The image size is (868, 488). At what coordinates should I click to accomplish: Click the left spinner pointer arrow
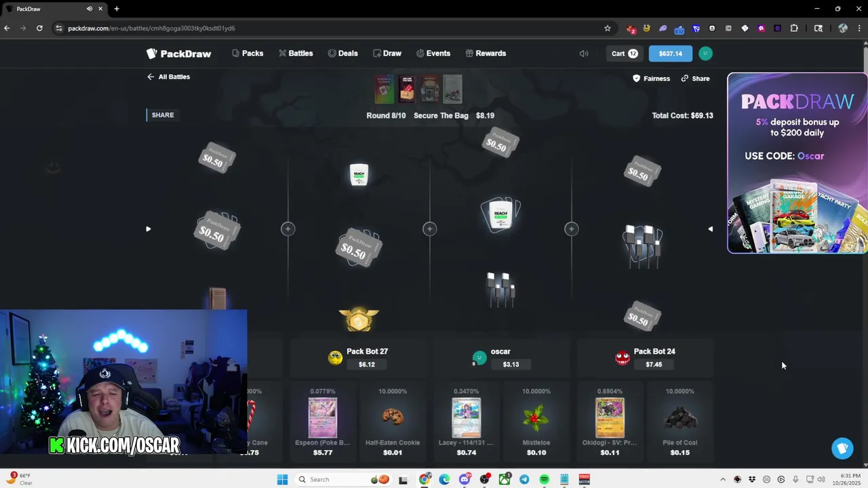pos(148,229)
